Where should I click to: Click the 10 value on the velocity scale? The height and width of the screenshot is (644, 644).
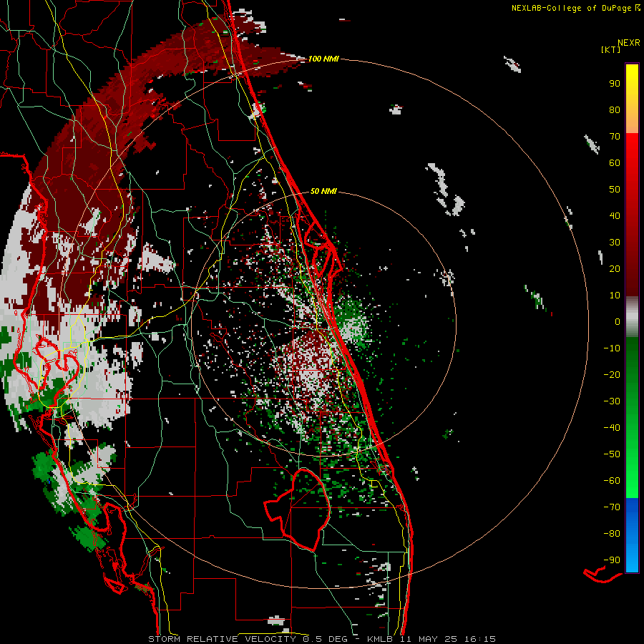(615, 296)
